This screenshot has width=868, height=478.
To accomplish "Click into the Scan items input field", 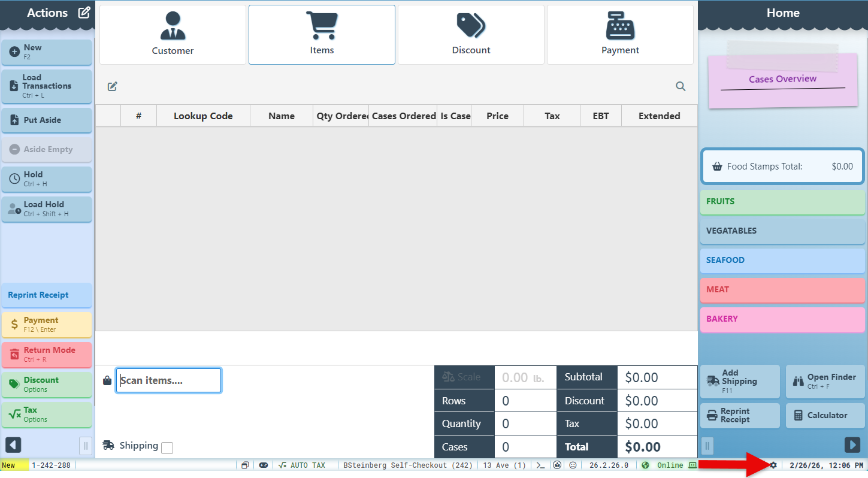I will [168, 380].
